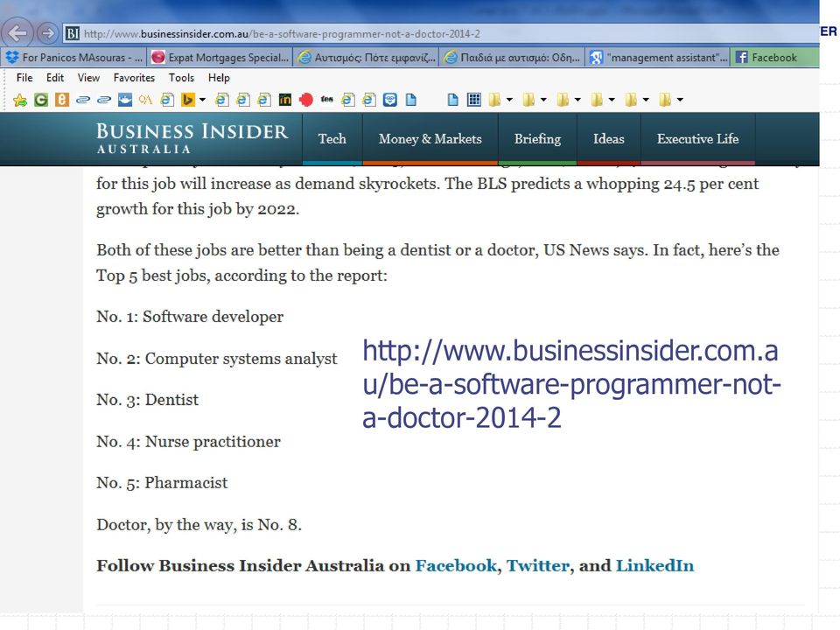Open the Tools menu

(x=182, y=78)
